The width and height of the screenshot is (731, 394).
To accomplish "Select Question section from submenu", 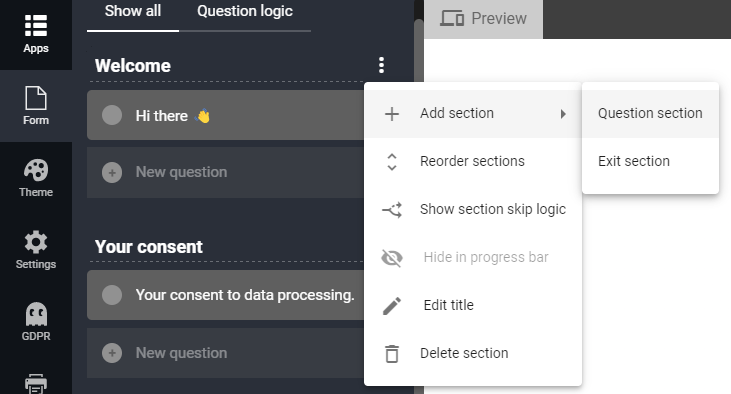I will pyautogui.click(x=650, y=113).
